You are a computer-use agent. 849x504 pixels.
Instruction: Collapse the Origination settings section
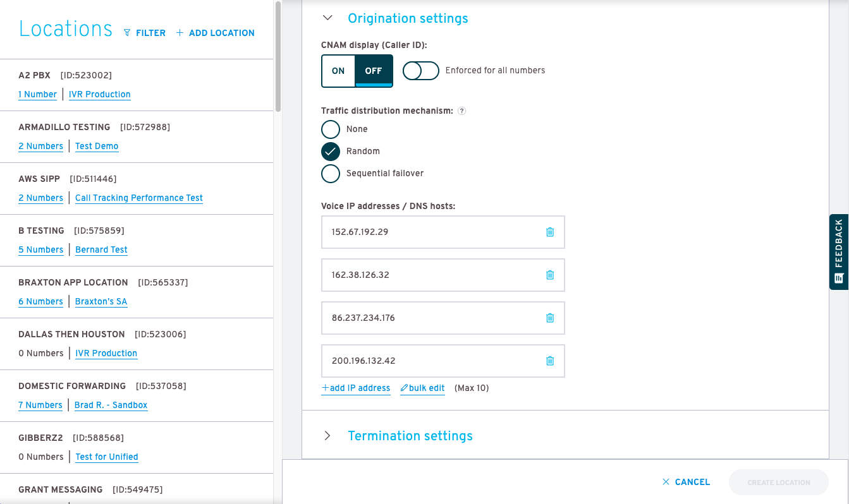pos(327,18)
